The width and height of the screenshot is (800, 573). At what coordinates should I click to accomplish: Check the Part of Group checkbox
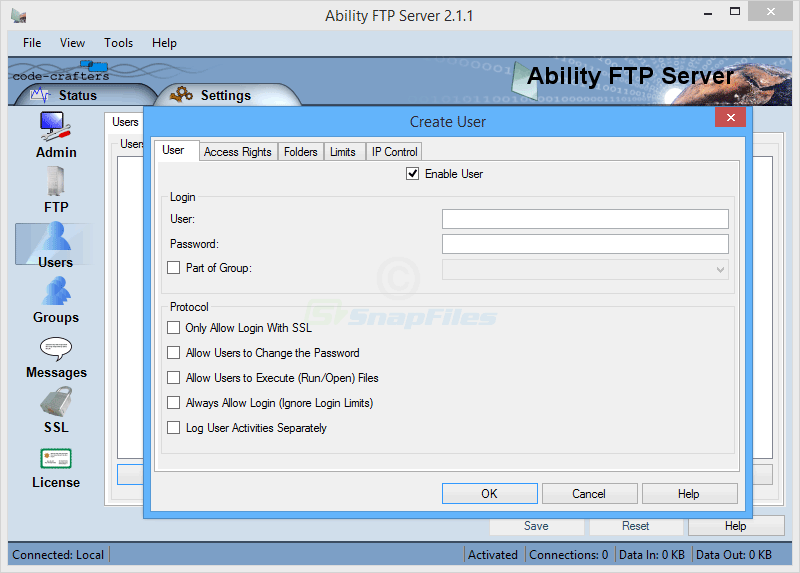[x=173, y=267]
